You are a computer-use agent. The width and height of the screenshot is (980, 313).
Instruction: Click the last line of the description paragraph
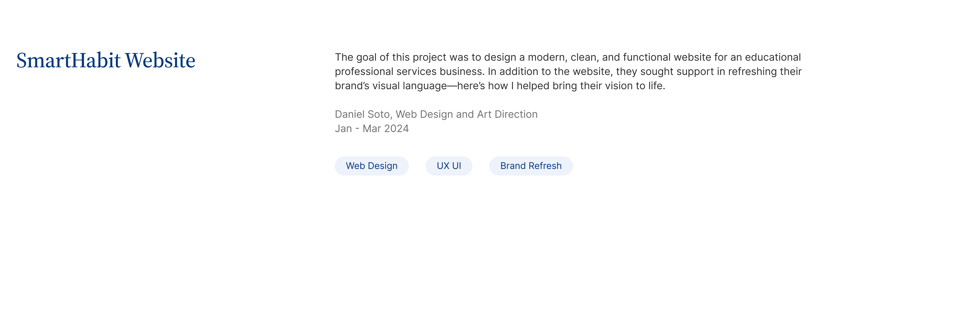pyautogui.click(x=499, y=86)
